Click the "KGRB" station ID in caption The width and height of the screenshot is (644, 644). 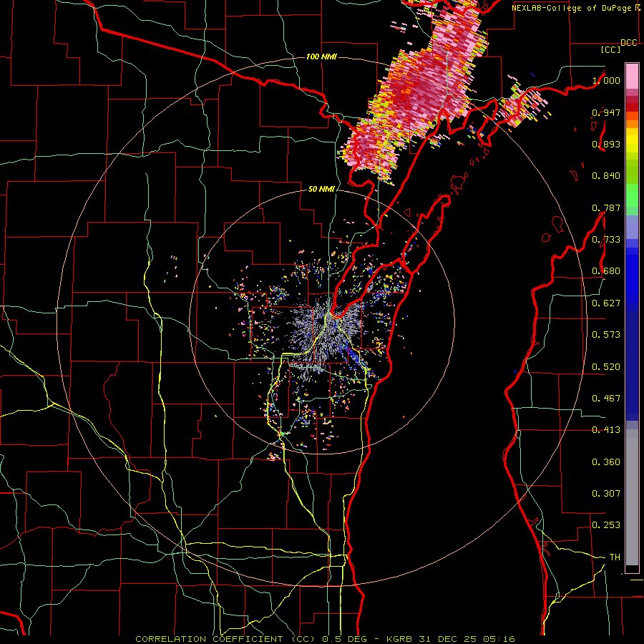(399, 639)
